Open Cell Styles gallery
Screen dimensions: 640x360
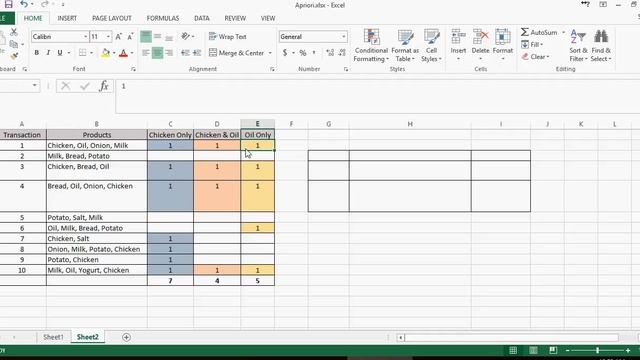coord(431,45)
